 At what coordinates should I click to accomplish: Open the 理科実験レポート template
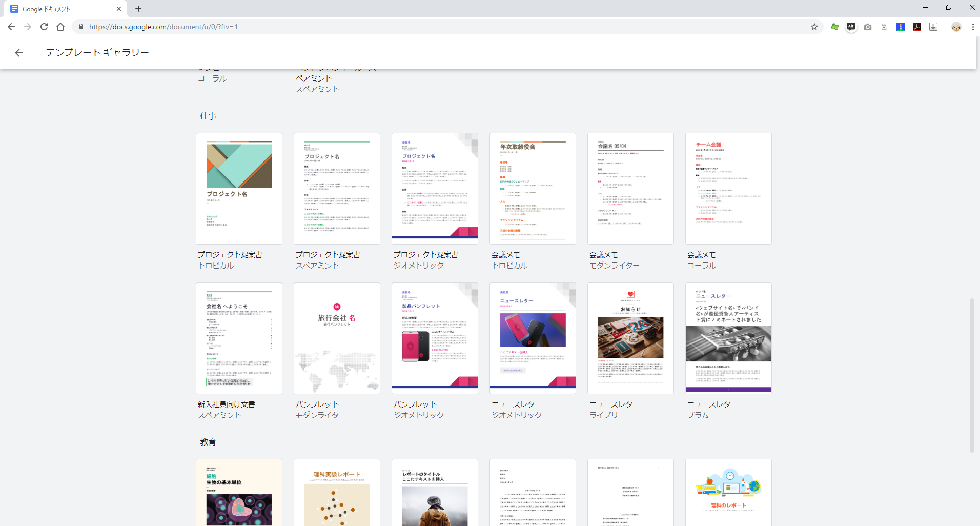coord(337,492)
